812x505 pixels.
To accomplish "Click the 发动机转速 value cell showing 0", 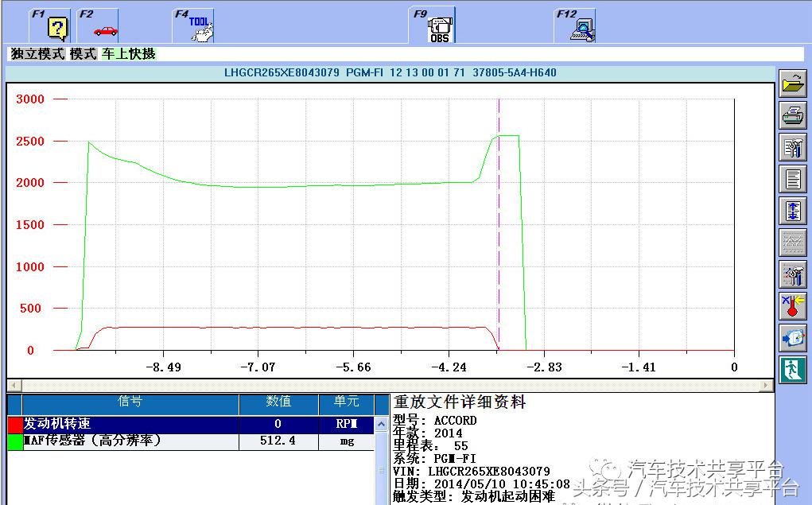I will tap(278, 424).
